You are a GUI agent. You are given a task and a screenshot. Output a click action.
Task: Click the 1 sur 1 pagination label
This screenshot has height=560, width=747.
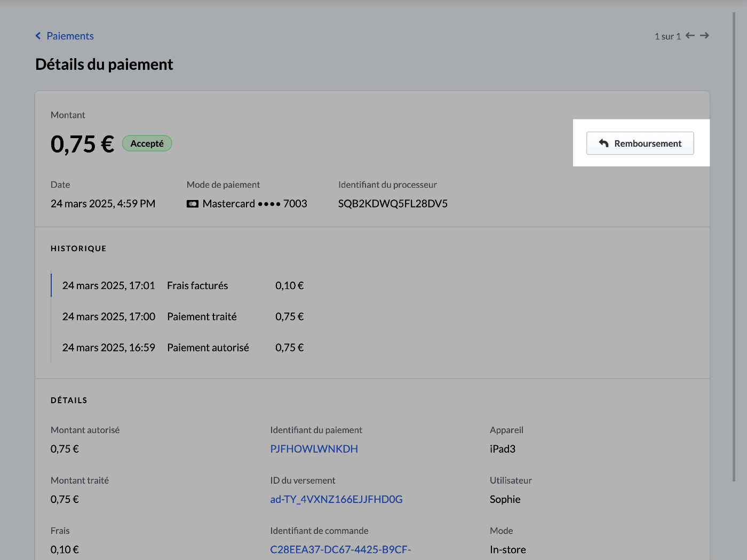[x=667, y=36]
